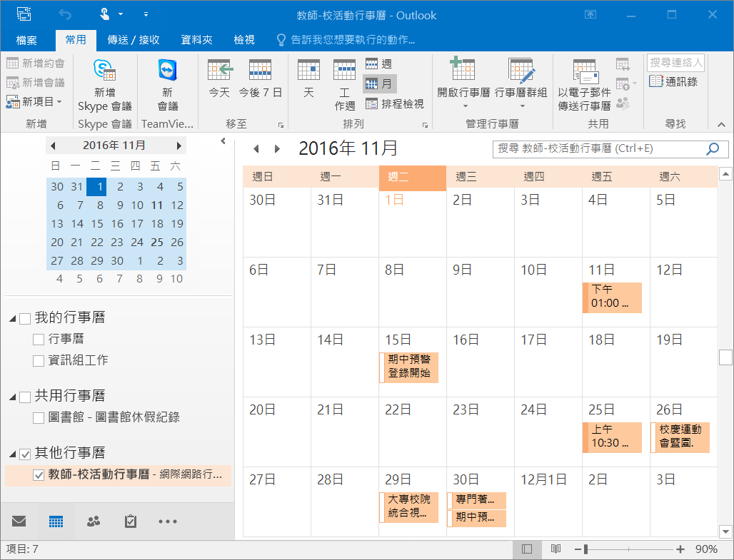This screenshot has height=560, width=734.
Task: Click the Tell Me (告訴我您想要執行的動作) box
Action: point(346,40)
